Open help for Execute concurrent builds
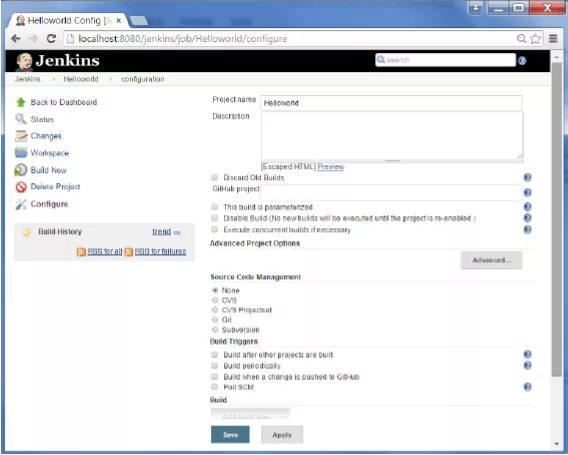The image size is (568, 455). [527, 230]
